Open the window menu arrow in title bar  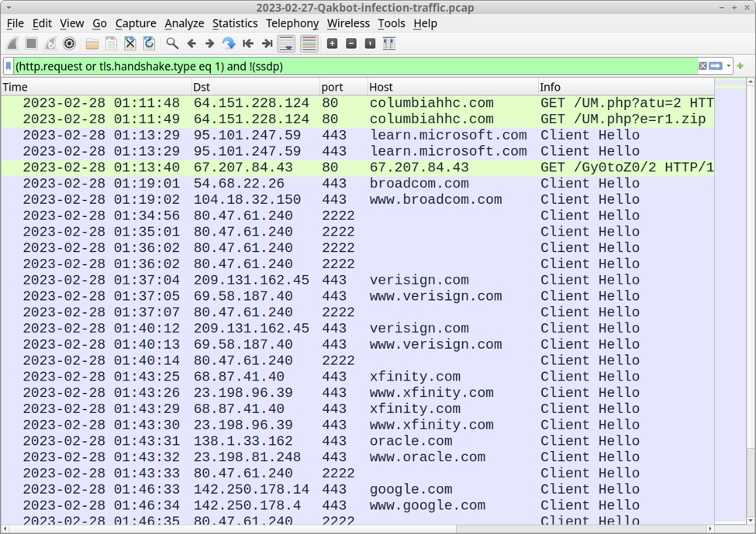[9, 7]
